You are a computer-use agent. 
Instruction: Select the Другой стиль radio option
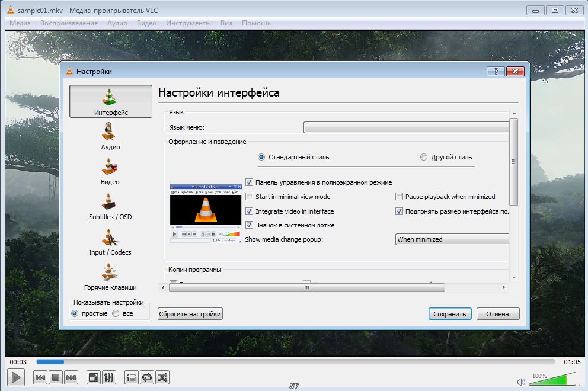point(423,158)
